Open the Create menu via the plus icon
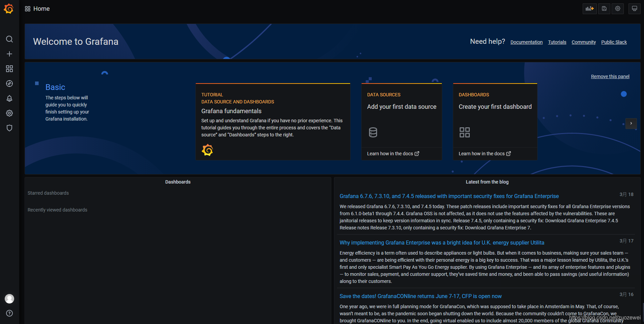Viewport: 644px width, 324px height. (9, 54)
